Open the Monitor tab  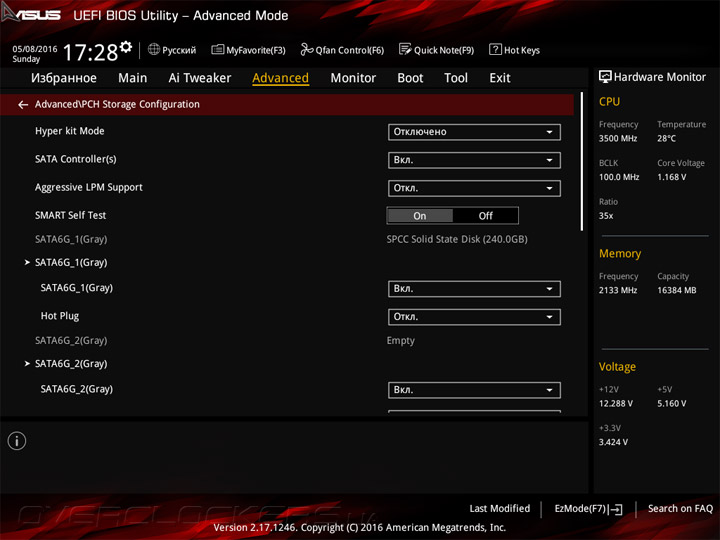point(353,78)
